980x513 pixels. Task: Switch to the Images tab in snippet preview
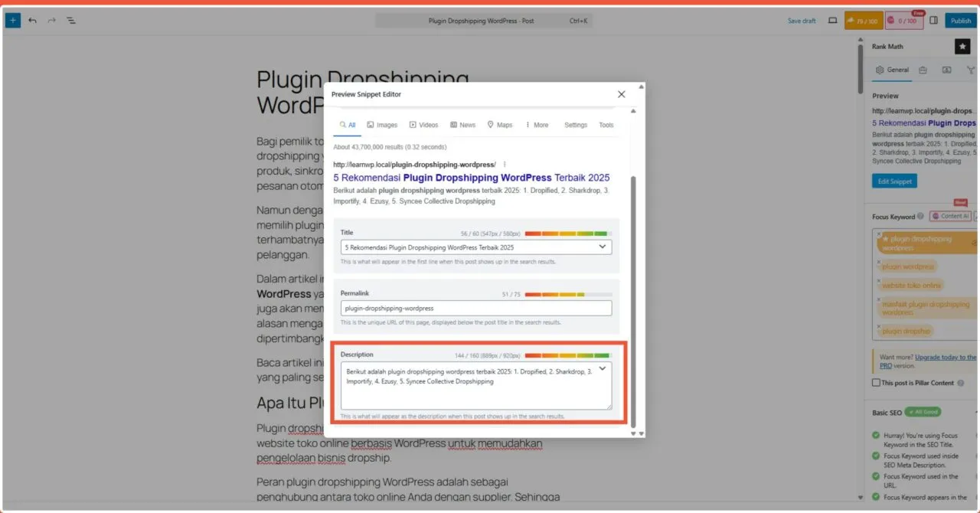tap(382, 125)
